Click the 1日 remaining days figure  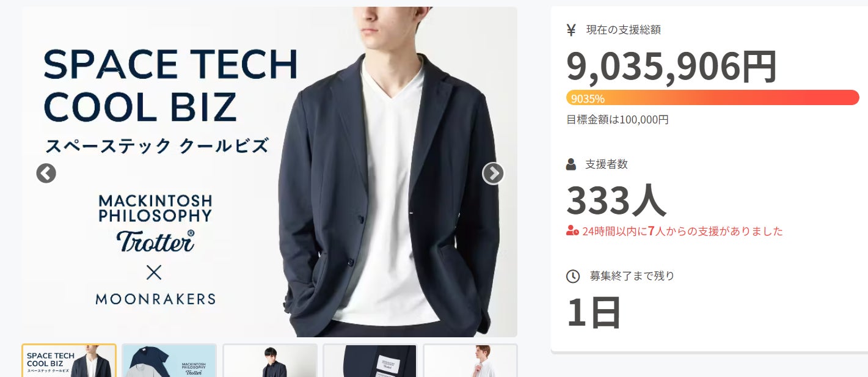click(594, 313)
